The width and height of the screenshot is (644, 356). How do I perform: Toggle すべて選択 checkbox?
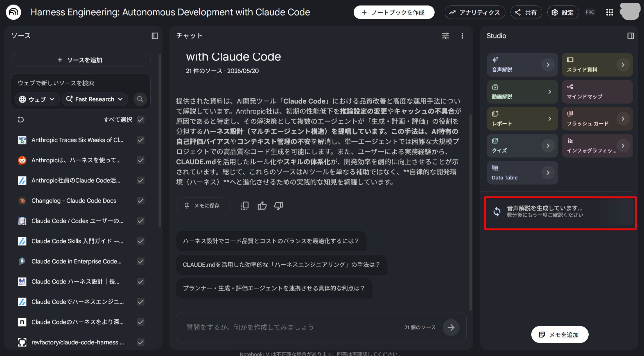(x=141, y=120)
